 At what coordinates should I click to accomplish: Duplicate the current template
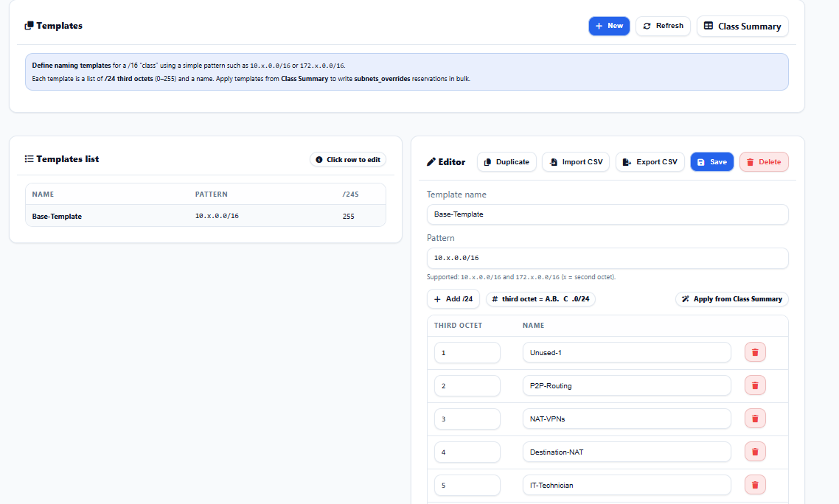click(x=506, y=161)
